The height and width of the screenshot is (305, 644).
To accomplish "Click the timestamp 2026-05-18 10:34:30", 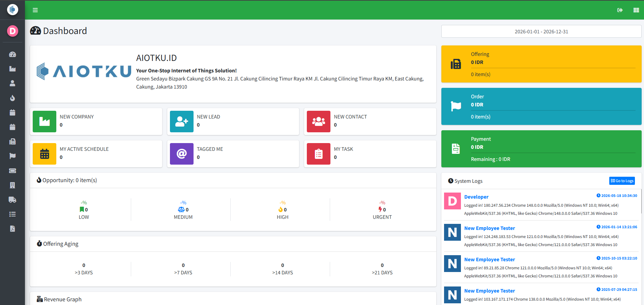I will click(x=617, y=196).
